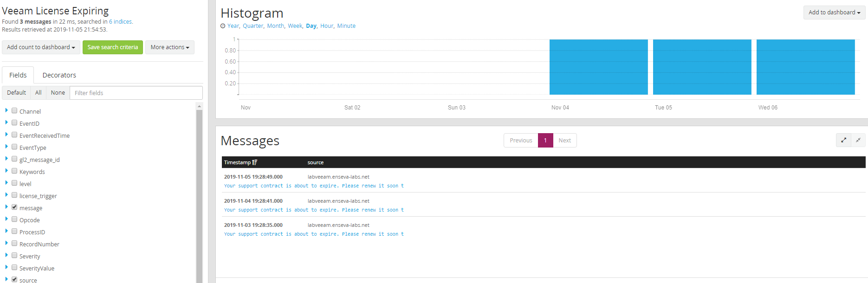Enable the EventReceivedTime field checkbox
The image size is (868, 283).
pyautogui.click(x=14, y=135)
